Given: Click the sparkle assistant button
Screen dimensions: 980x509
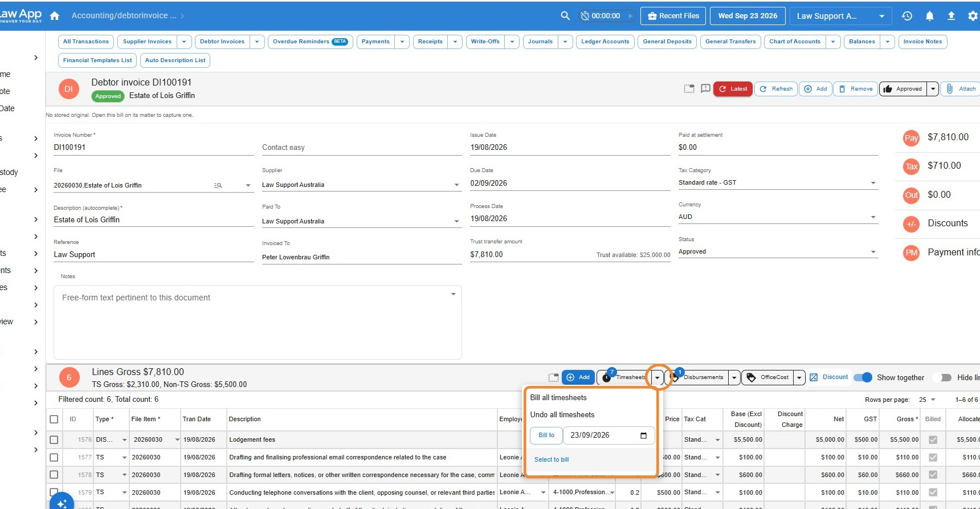Looking at the screenshot, I should tap(62, 503).
